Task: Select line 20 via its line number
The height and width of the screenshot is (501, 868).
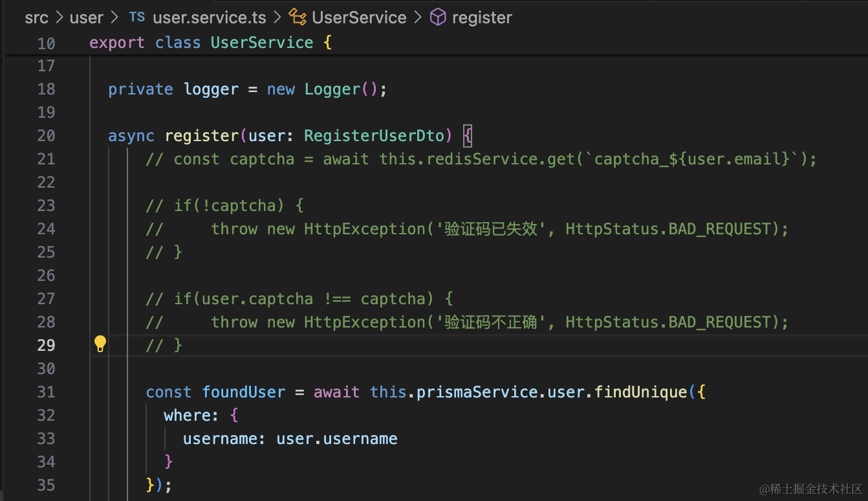Action: point(46,136)
